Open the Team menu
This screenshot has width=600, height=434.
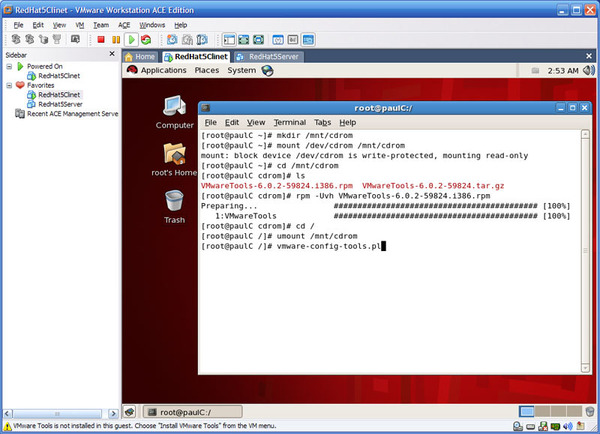(x=101, y=25)
